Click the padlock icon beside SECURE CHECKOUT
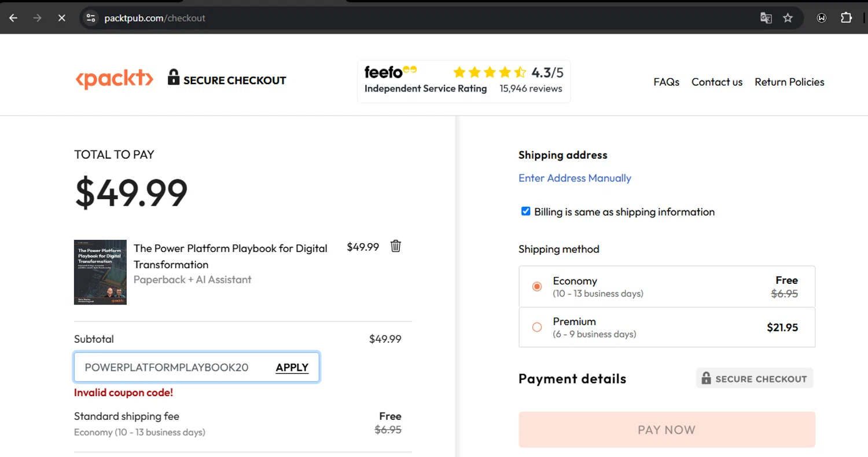868x457 pixels. point(173,77)
